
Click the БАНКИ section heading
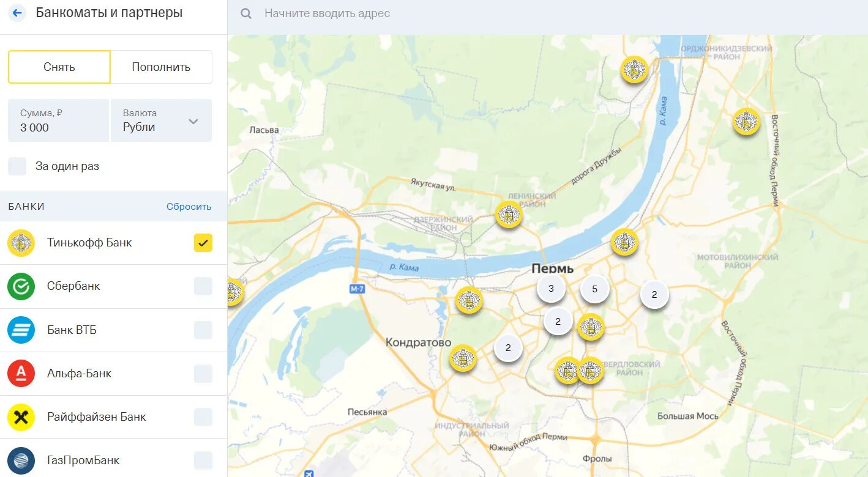[26, 207]
